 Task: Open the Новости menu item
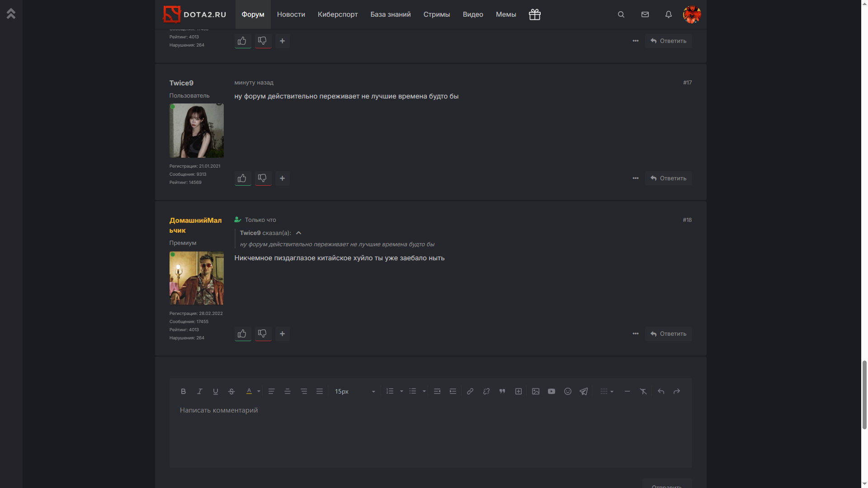(x=291, y=14)
